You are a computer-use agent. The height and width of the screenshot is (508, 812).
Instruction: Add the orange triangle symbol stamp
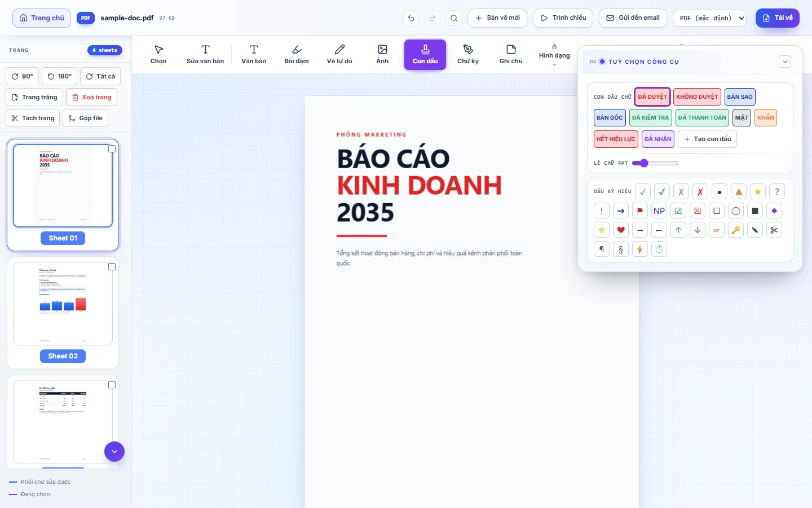(739, 192)
